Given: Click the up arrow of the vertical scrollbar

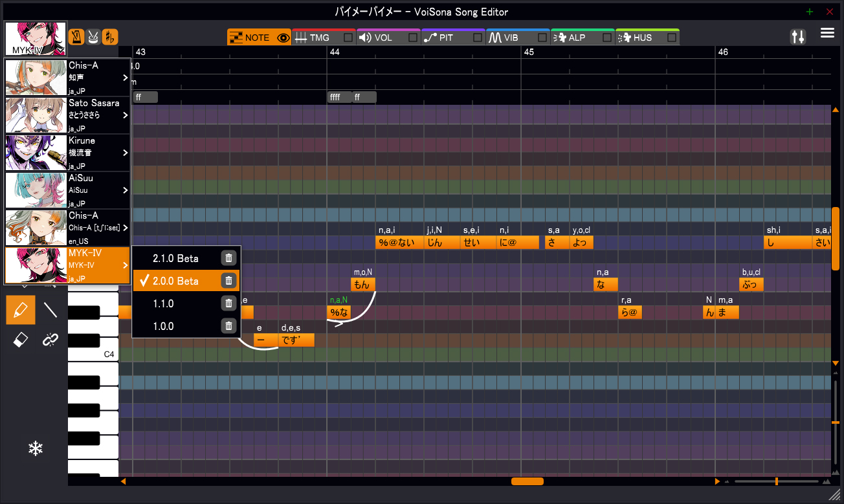Looking at the screenshot, I should tap(836, 110).
